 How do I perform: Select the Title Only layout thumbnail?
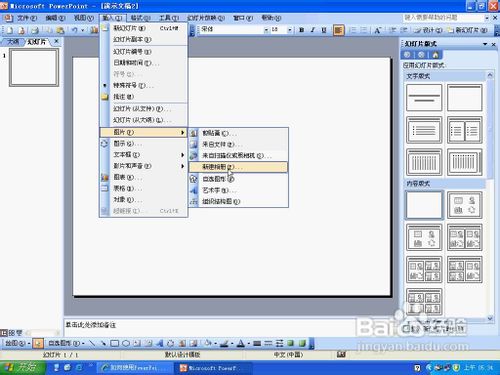click(x=464, y=98)
